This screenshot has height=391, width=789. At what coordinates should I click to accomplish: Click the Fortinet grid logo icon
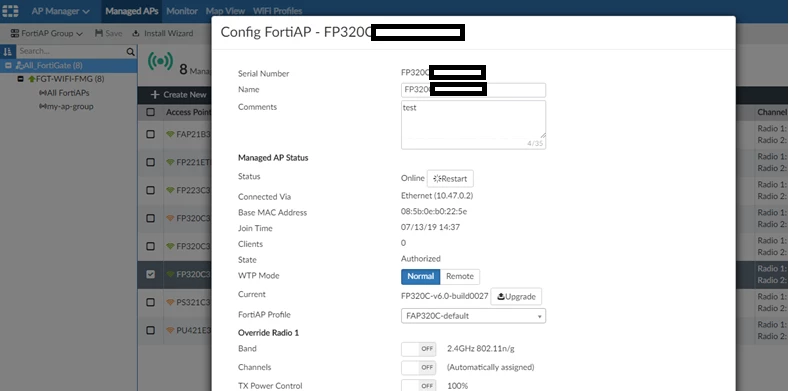(10, 11)
